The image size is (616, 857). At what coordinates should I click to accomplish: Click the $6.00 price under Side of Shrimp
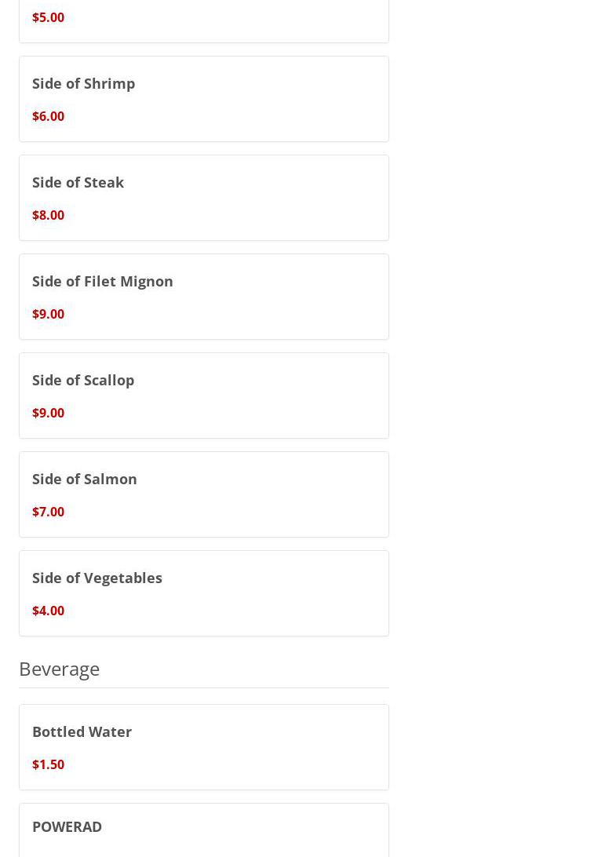[x=48, y=116]
